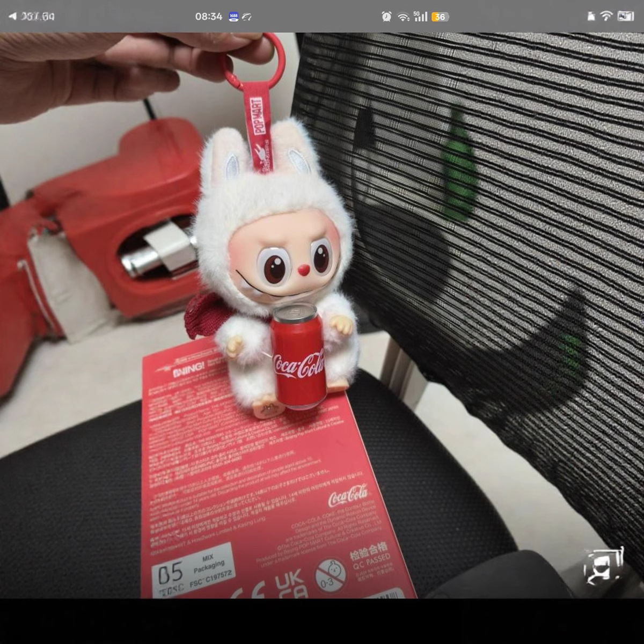
Task: Tap the back-to-previous-app arrow in status bar
Action: (x=12, y=16)
